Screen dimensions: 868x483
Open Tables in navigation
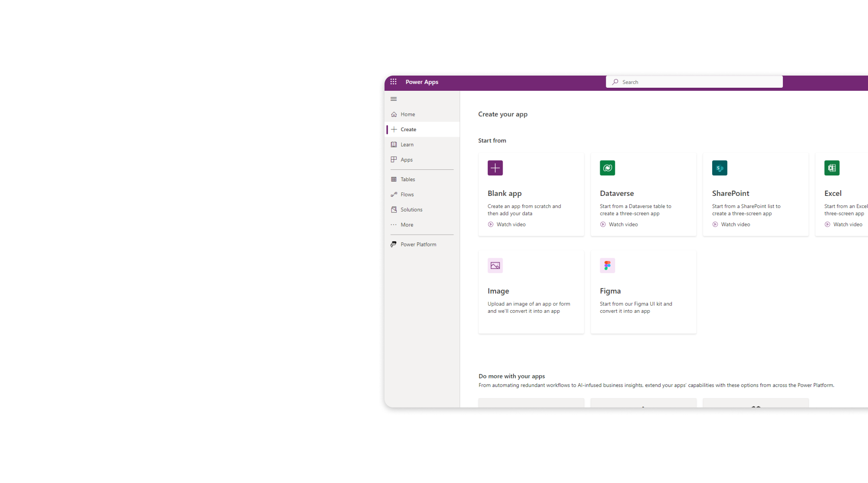tap(422, 179)
